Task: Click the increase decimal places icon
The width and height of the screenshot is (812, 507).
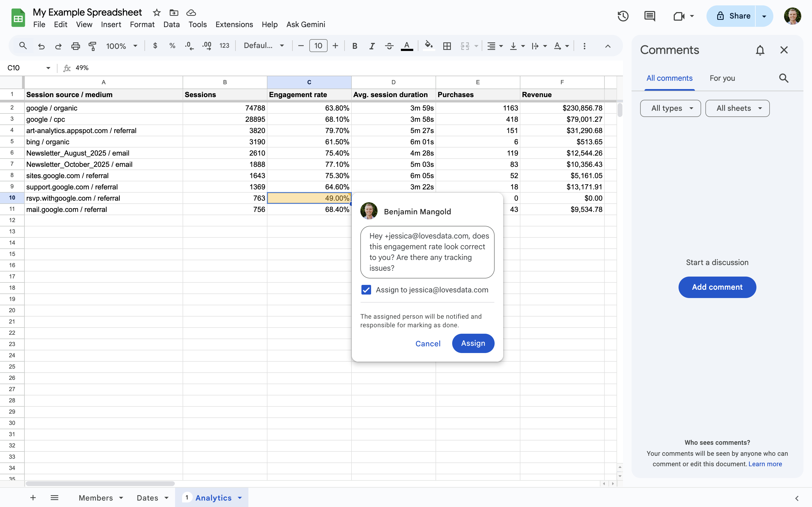Action: point(207,46)
